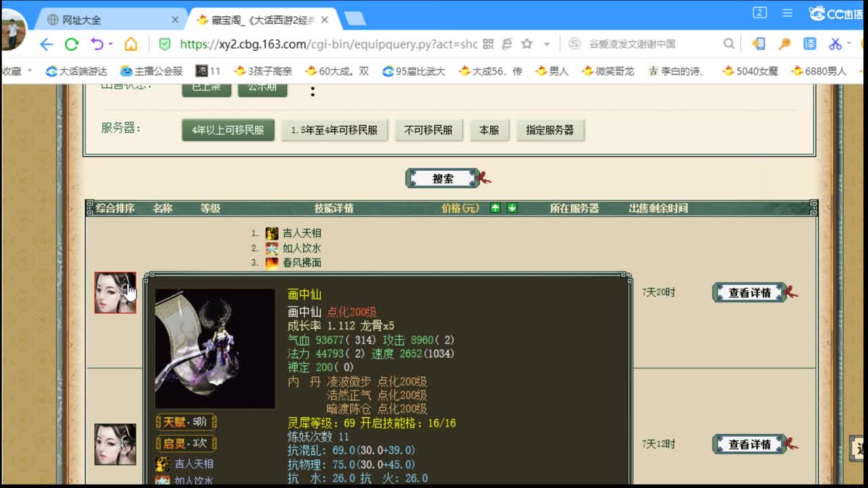Screen dimensions: 868x488
Task: Click the scissors screenshot icon
Action: [x=835, y=44]
